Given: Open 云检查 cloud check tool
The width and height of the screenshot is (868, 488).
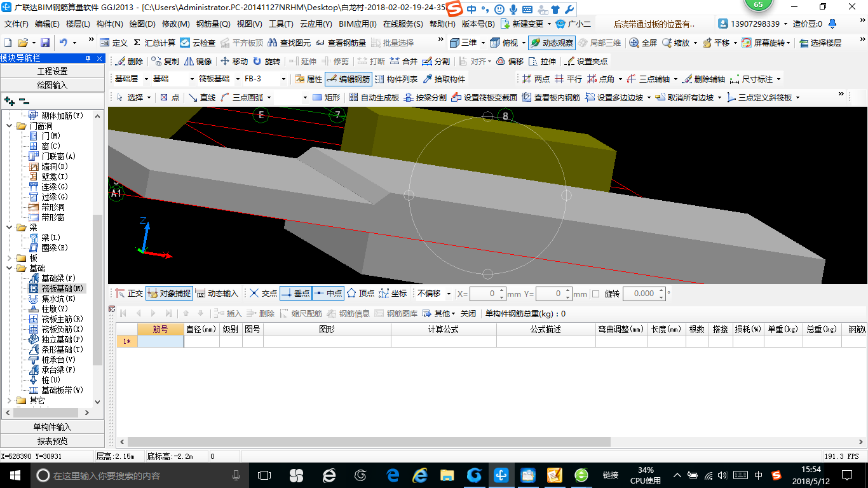Looking at the screenshot, I should point(198,43).
